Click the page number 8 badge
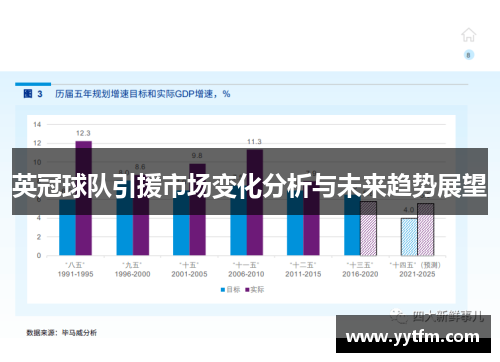The height and width of the screenshot is (362, 500). (469, 55)
